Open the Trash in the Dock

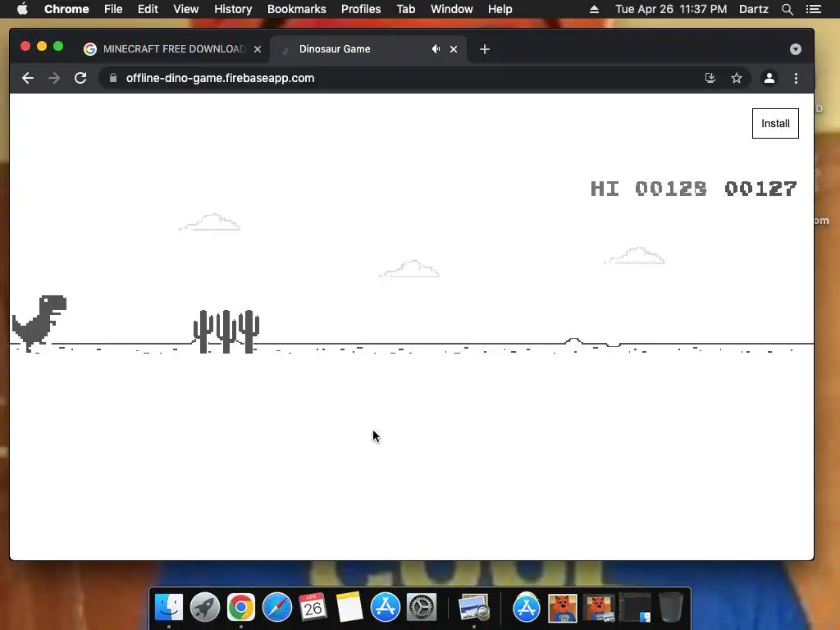(671, 607)
